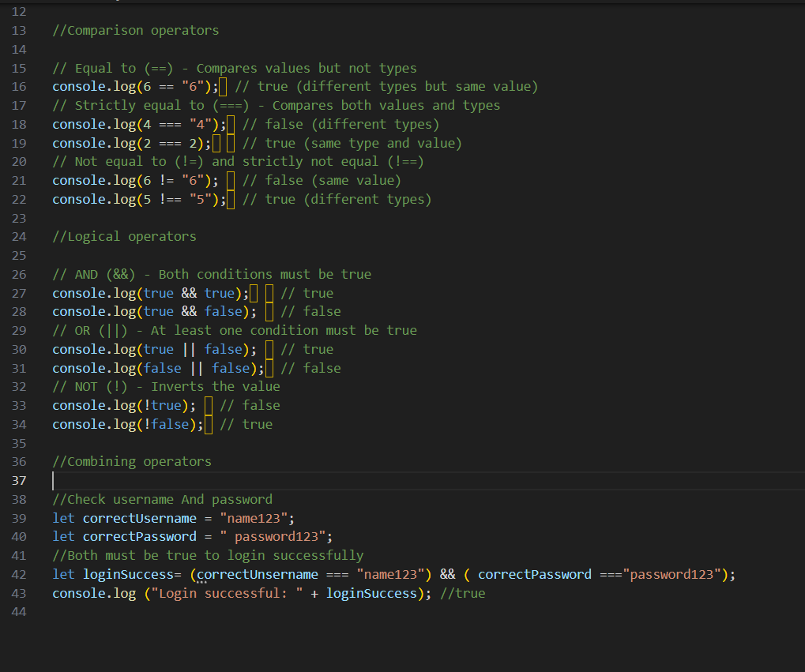The width and height of the screenshot is (805, 672).
Task: Click the "//Check username And password" comment
Action: 162,499
